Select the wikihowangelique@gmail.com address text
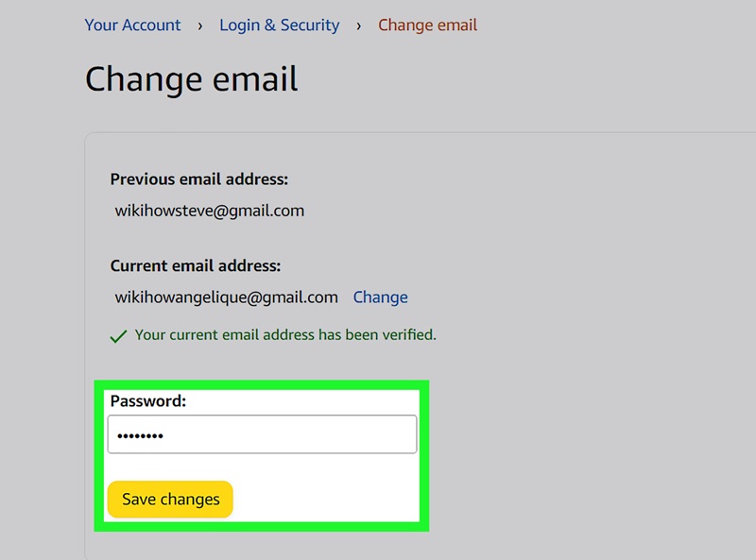The width and height of the screenshot is (756, 560). [x=226, y=297]
